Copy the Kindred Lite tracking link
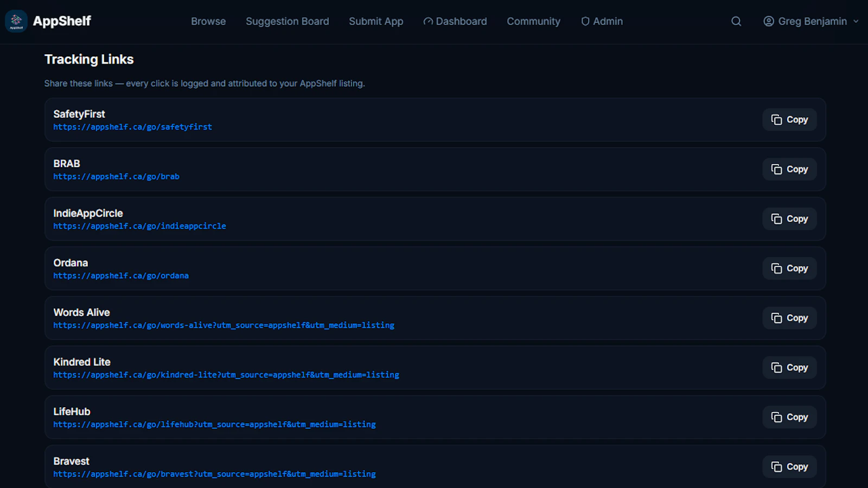The width and height of the screenshot is (868, 488). click(x=789, y=367)
